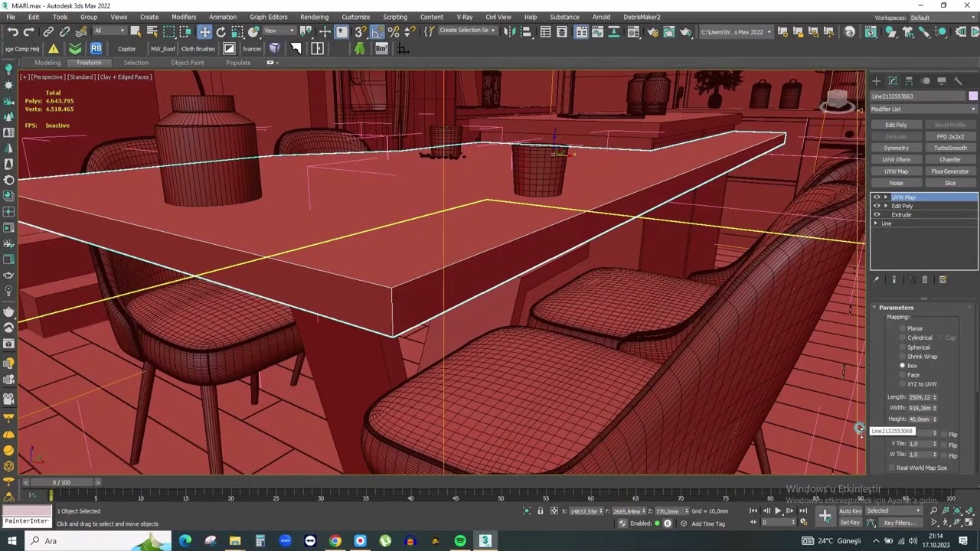The image size is (980, 551).
Task: Open the Utilities wrench panel
Action: [958, 80]
